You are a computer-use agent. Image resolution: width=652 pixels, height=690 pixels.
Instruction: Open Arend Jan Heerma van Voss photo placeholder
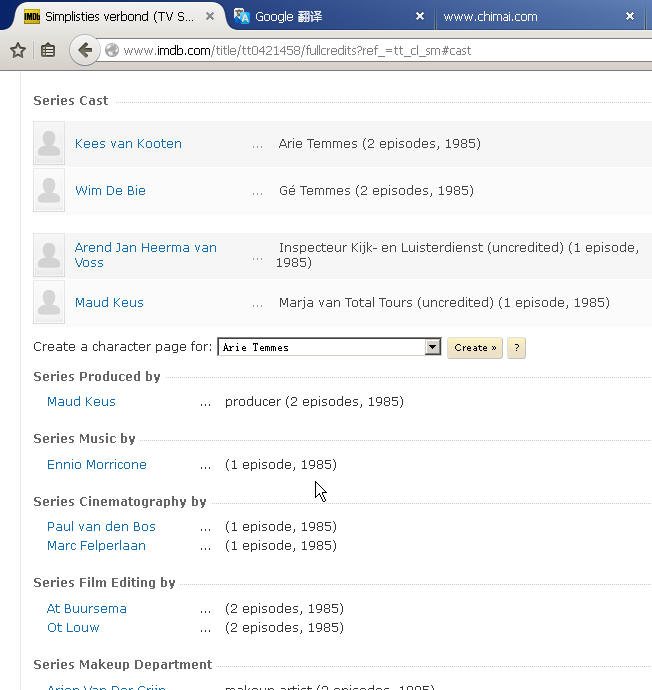coord(49,255)
